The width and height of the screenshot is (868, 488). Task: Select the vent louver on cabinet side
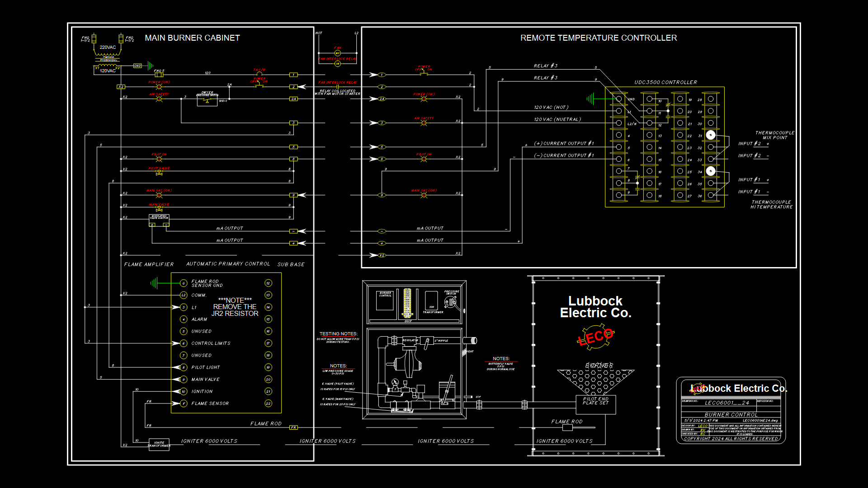(464, 352)
